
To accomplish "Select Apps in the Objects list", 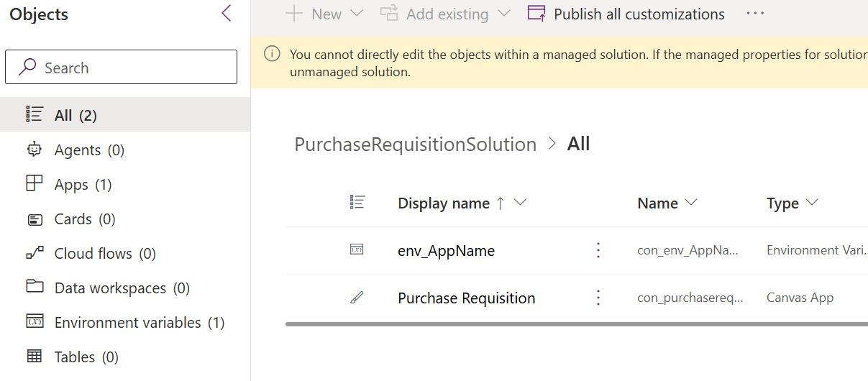I will tap(71, 185).
